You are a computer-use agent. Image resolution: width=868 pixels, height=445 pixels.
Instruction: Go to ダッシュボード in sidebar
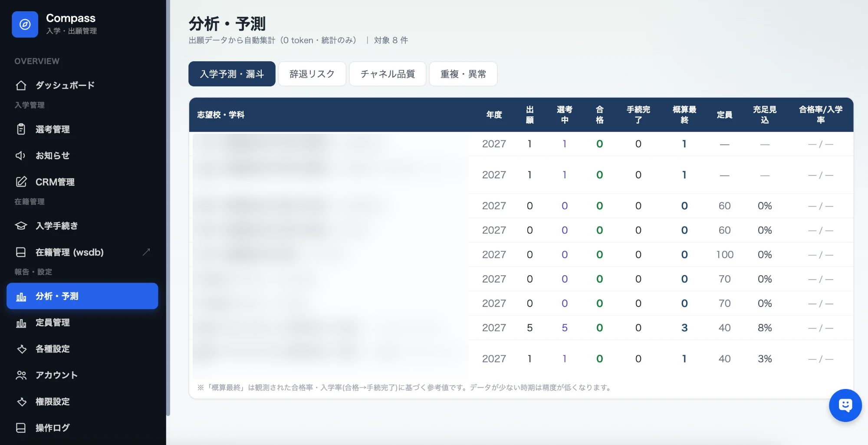point(82,86)
